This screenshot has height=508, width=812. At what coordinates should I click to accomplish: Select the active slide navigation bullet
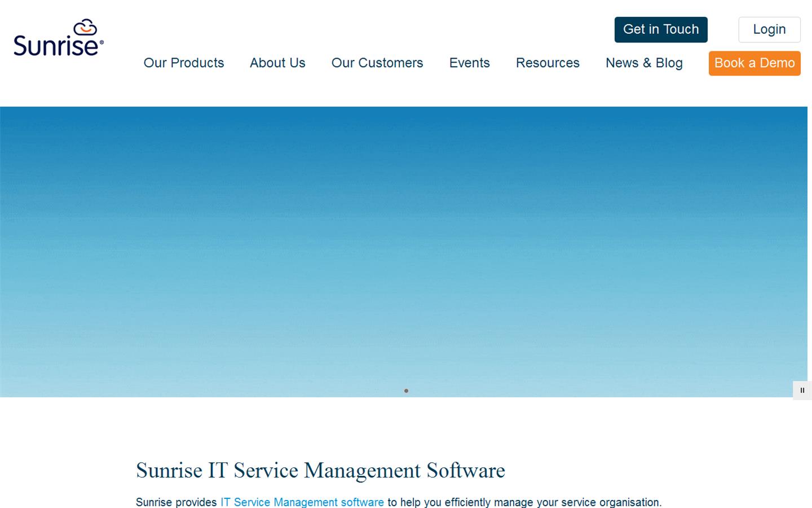point(406,390)
